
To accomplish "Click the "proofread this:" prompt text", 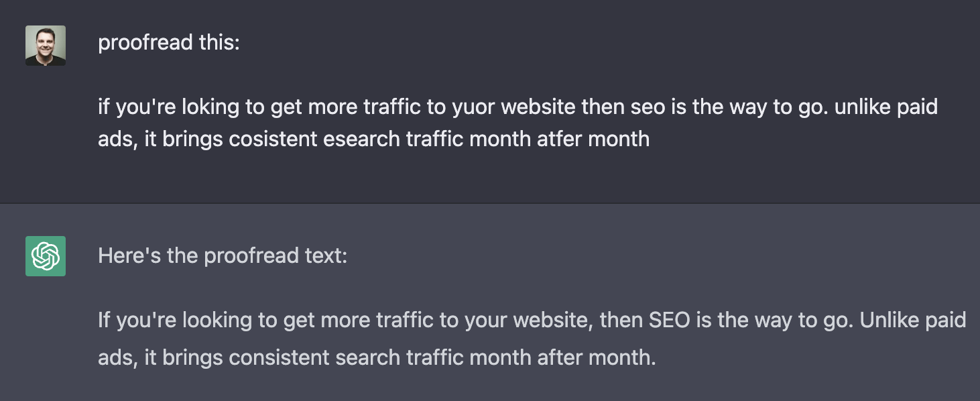I will [168, 44].
